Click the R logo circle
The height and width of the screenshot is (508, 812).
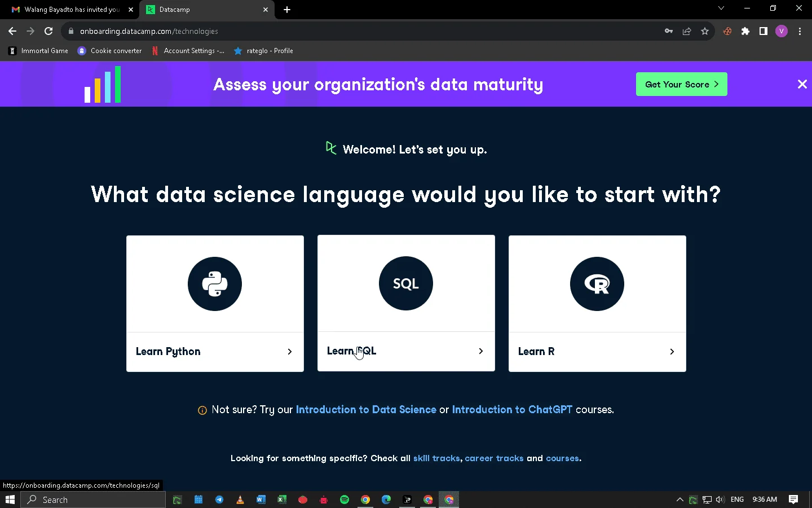[597, 284]
